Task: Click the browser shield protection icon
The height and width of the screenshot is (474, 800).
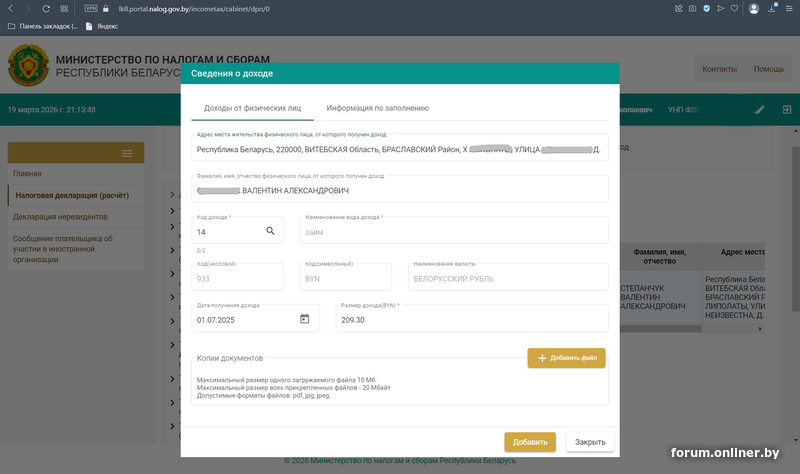Action: (706, 8)
